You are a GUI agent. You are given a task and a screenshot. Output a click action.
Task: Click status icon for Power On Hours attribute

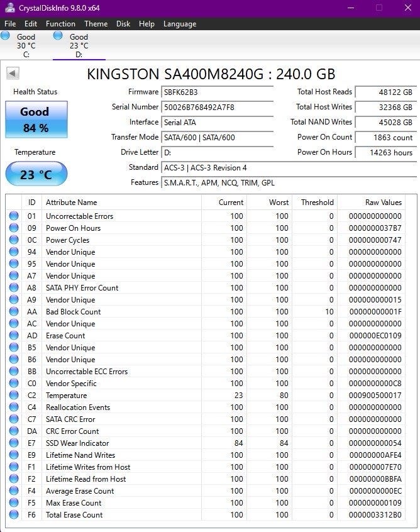(14, 228)
